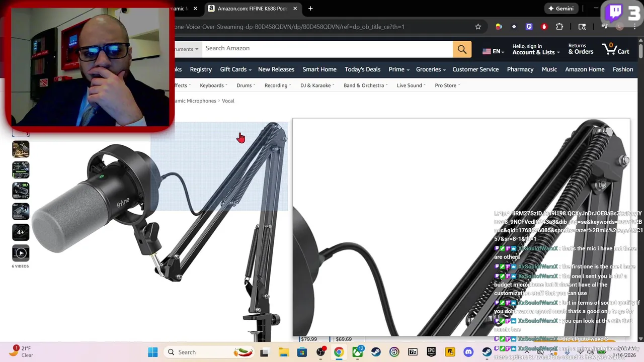The image size is (644, 362).
Task: Open the Xbox app in the taskbar
Action: click(x=357, y=352)
